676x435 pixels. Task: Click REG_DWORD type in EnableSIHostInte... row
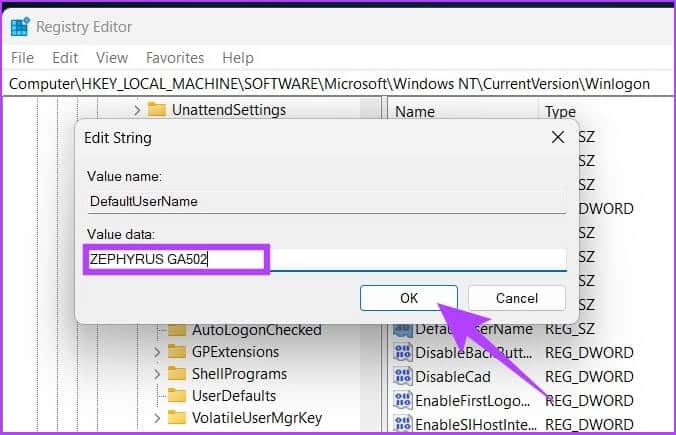point(589,425)
